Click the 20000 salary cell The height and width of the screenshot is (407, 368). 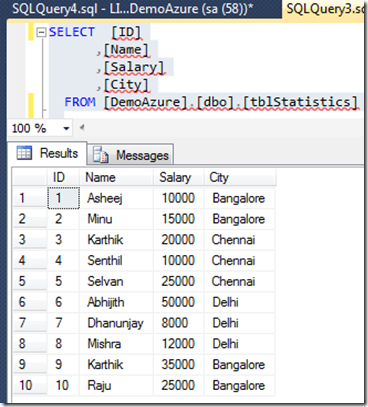pyautogui.click(x=179, y=240)
